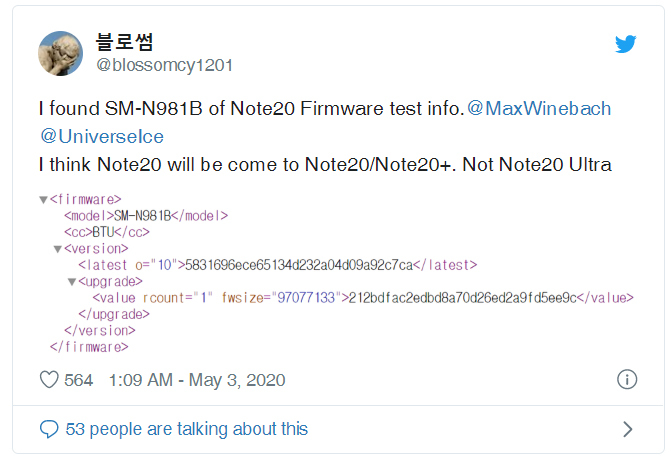This screenshot has height=461, width=671.
Task: Open the info icon beside the date
Action: [627, 380]
